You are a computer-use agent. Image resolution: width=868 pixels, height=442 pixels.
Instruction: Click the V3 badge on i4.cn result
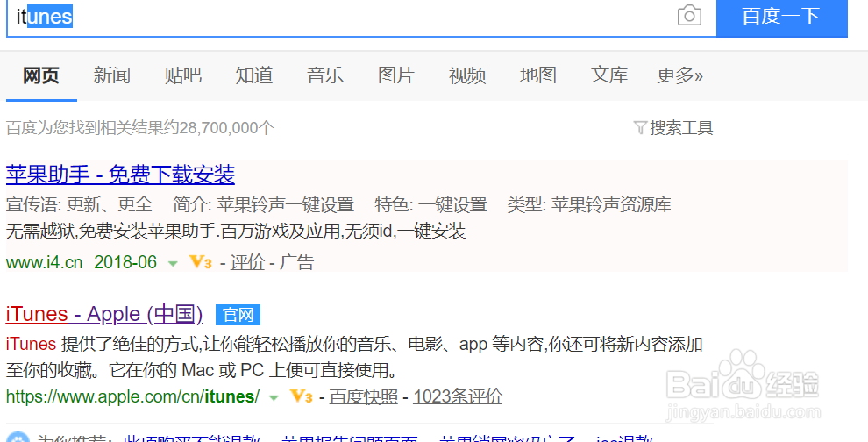[x=201, y=261]
